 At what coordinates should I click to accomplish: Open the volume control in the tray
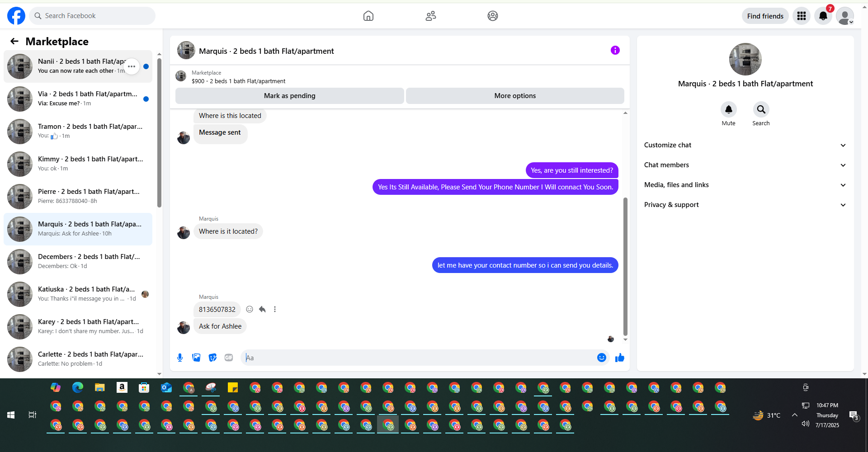coord(806,424)
